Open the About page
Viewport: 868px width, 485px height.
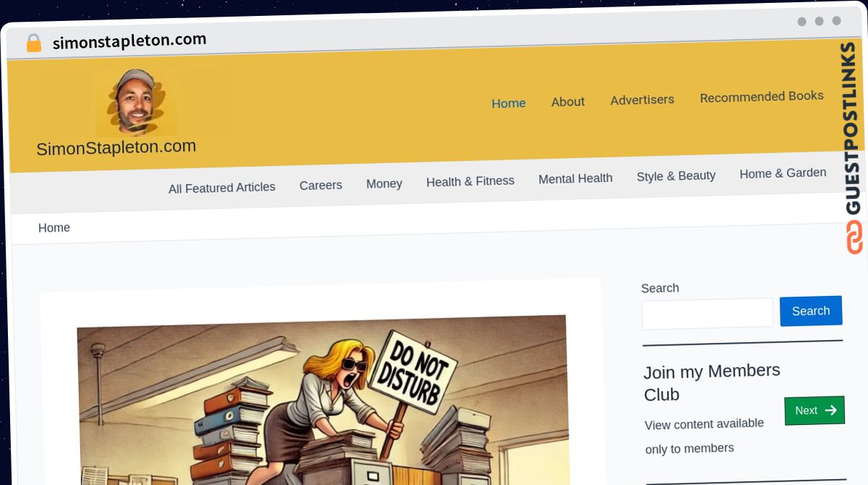(x=568, y=102)
